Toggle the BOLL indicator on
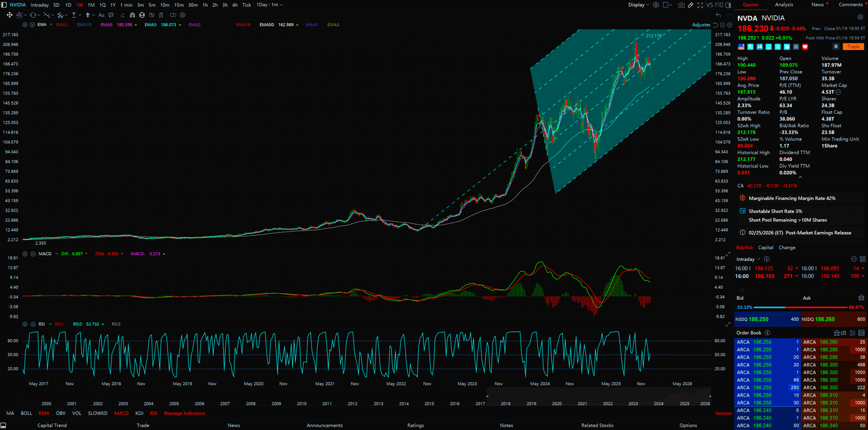The width and height of the screenshot is (868, 430). 26,413
